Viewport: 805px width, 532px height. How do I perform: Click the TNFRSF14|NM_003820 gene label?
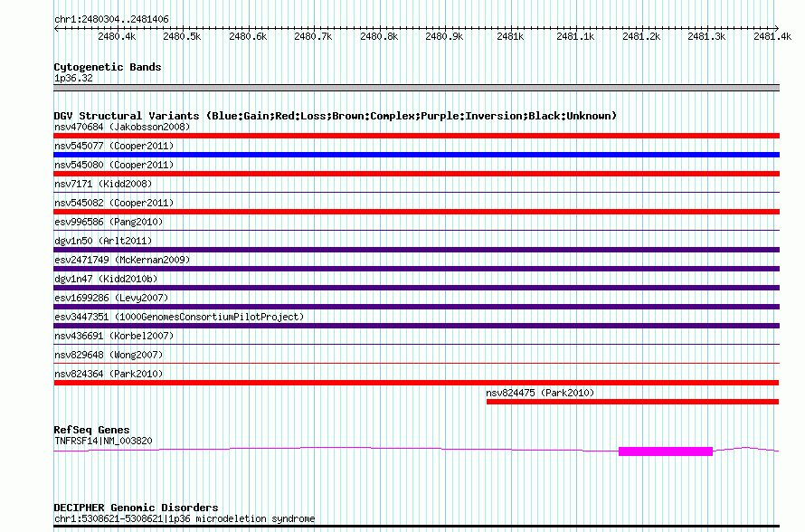(103, 441)
